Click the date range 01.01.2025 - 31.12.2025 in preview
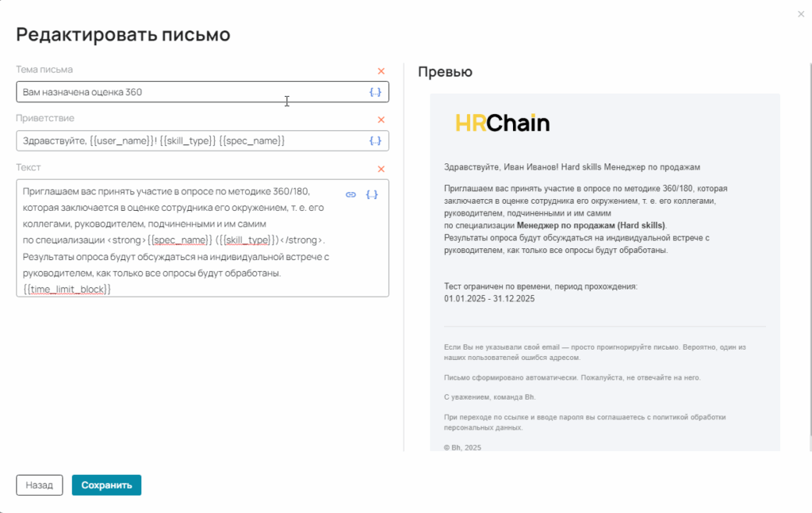The image size is (812, 513). click(x=489, y=298)
